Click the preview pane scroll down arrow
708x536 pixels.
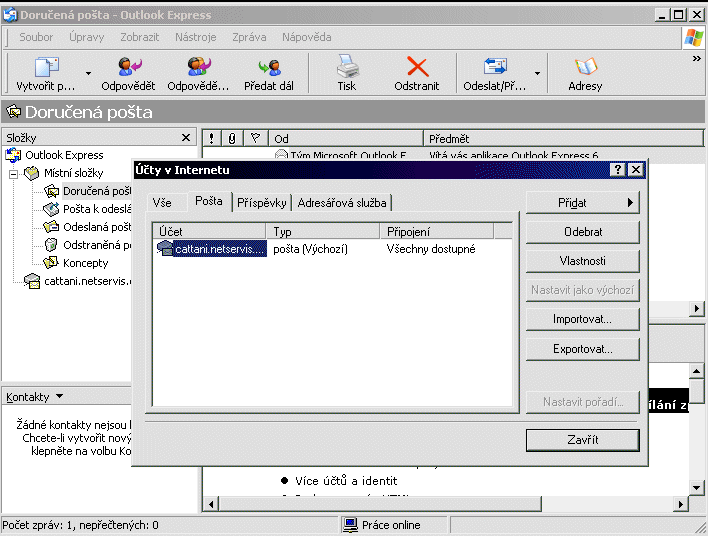pyautogui.click(x=696, y=488)
